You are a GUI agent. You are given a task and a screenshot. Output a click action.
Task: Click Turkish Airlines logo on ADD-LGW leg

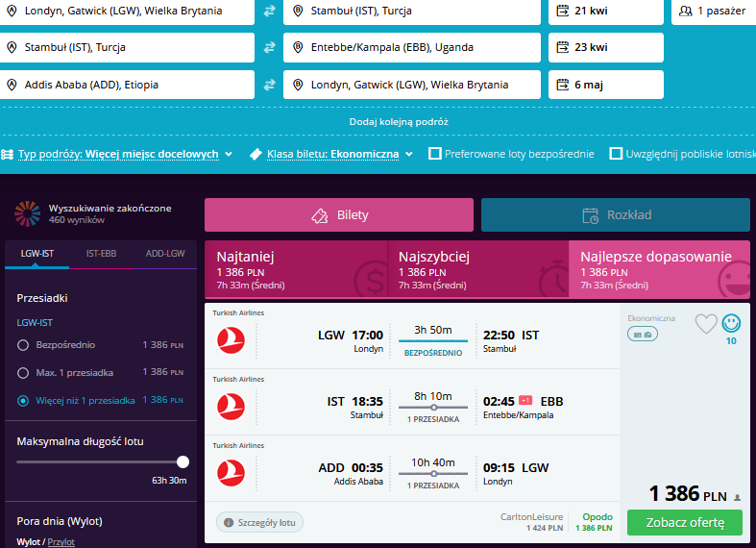point(231,473)
